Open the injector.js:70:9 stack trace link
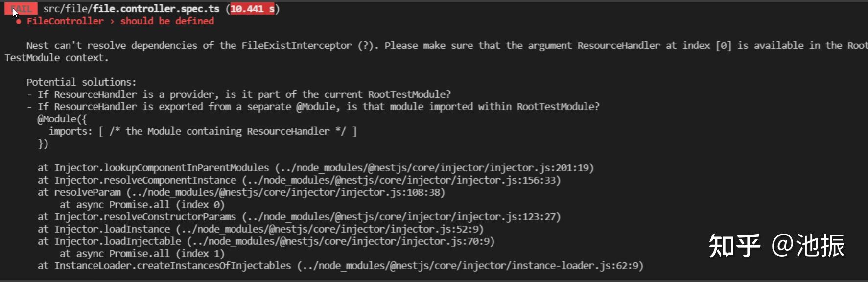 point(340,241)
